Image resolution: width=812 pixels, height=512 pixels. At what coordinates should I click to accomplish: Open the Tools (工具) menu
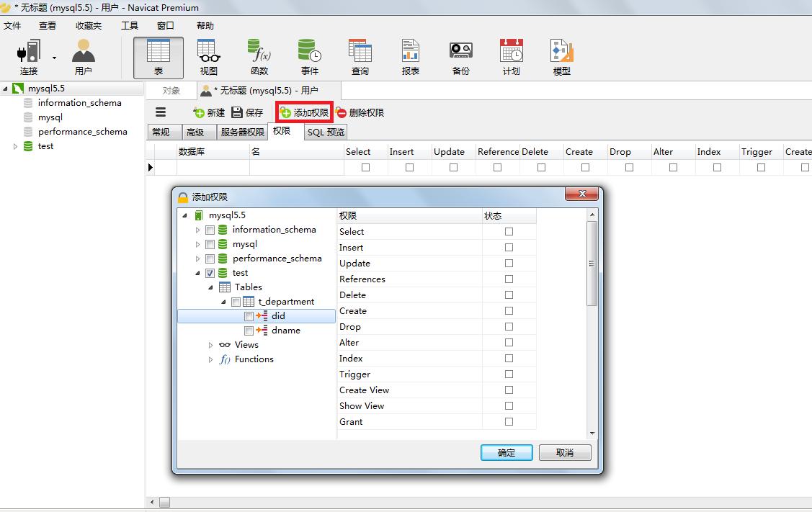(130, 25)
